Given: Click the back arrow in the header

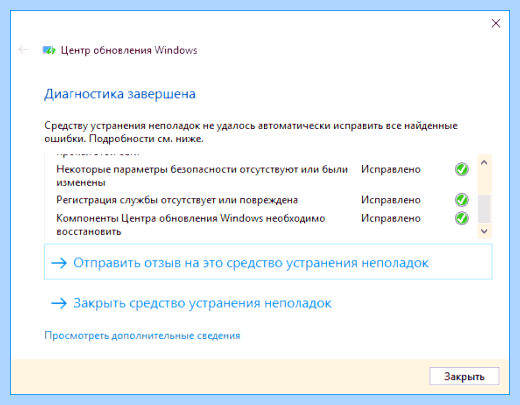Looking at the screenshot, I should pyautogui.click(x=23, y=50).
